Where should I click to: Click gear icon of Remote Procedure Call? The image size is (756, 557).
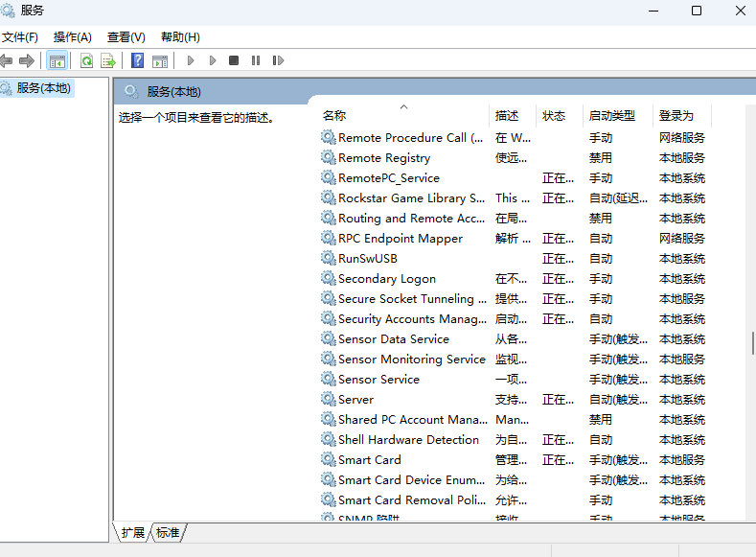pyautogui.click(x=329, y=137)
